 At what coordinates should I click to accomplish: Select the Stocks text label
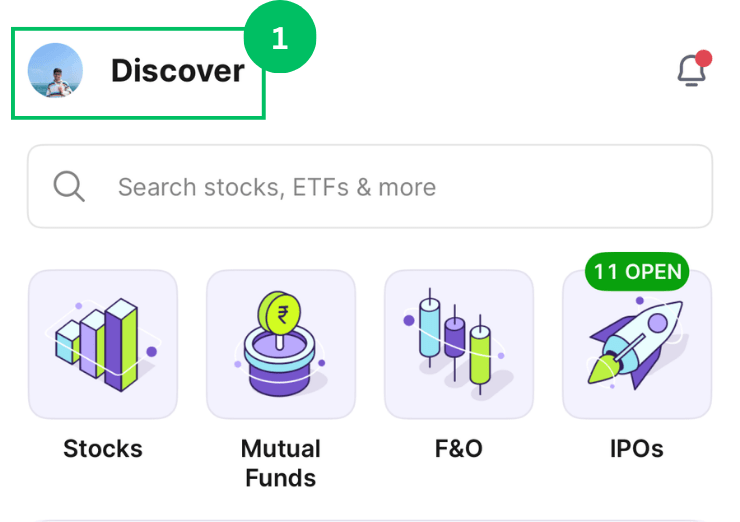(103, 449)
